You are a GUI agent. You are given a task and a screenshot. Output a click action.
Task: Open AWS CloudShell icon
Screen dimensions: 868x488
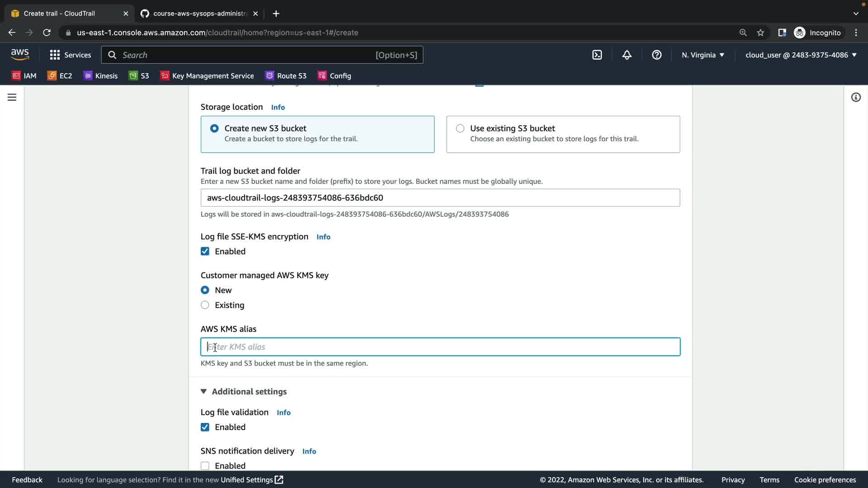(x=597, y=55)
